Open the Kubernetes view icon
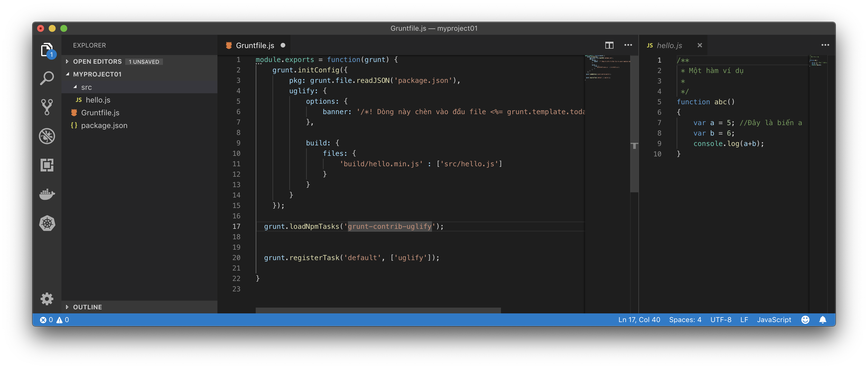 pos(47,223)
